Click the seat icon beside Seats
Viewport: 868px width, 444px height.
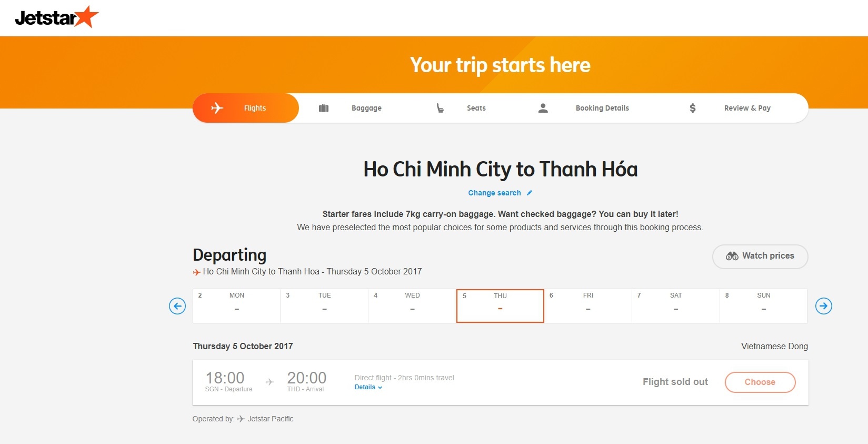440,108
